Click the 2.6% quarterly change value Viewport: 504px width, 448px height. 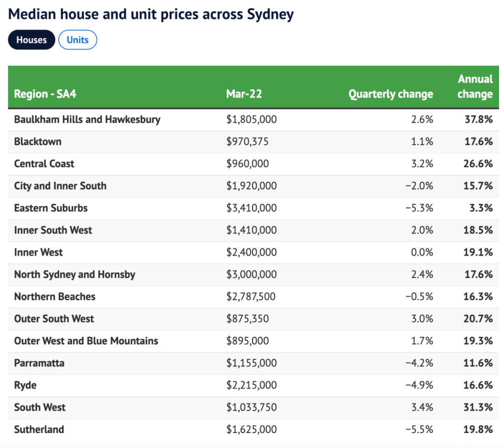(x=422, y=120)
